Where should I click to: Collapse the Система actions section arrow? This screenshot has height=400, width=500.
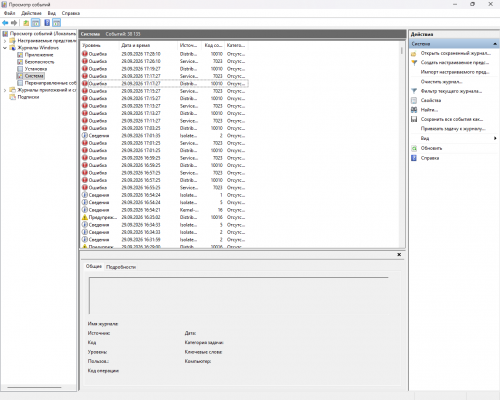click(x=495, y=44)
